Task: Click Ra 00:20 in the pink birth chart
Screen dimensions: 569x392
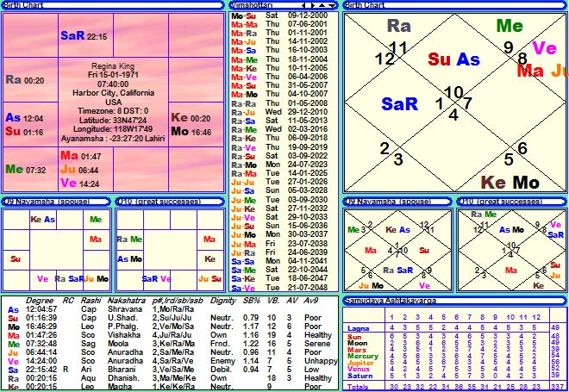Action: 25,80
